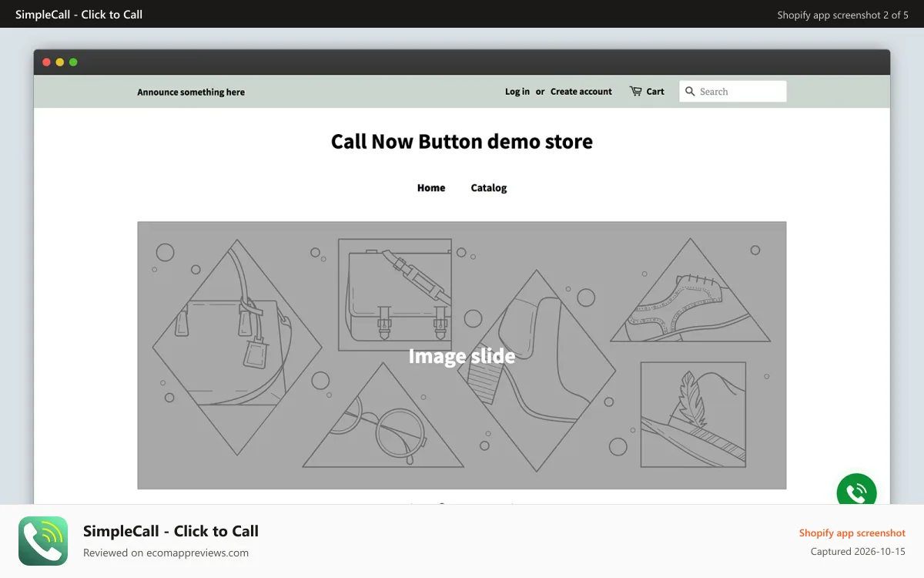Viewport: 924px width, 578px height.
Task: Open the Log in link
Action: coord(517,92)
